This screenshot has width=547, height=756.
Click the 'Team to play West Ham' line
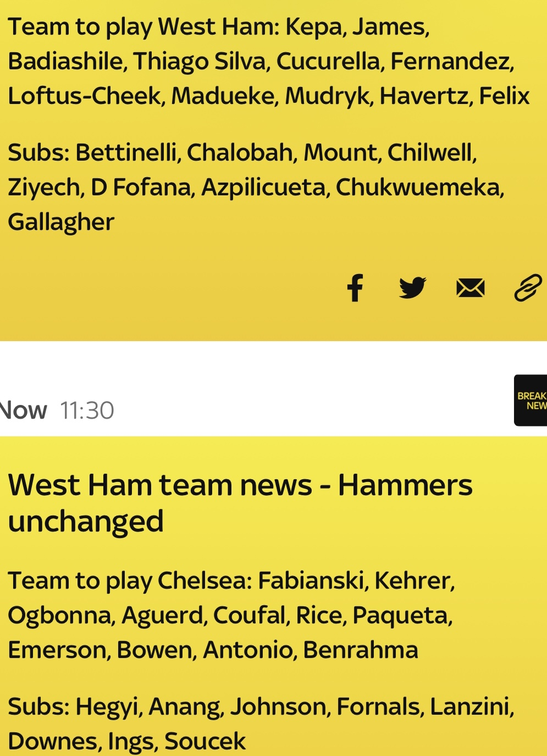143,26
